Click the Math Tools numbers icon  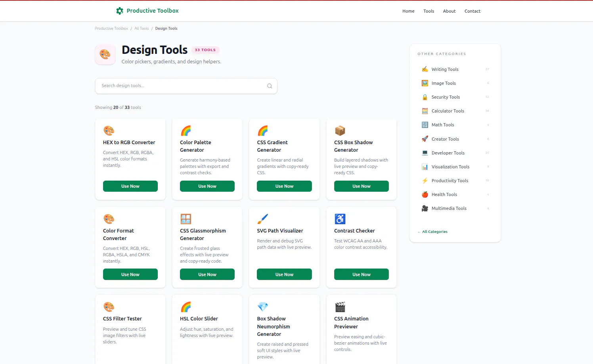pyautogui.click(x=425, y=125)
